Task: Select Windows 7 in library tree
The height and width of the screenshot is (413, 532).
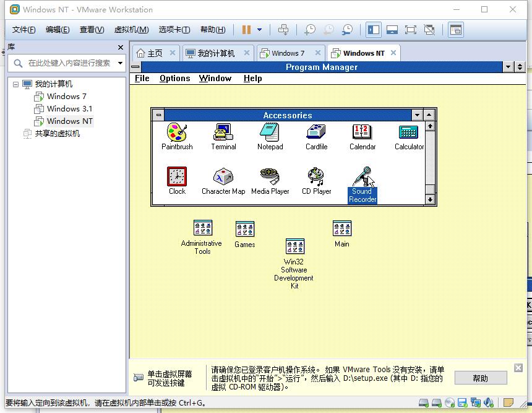Action: click(67, 97)
